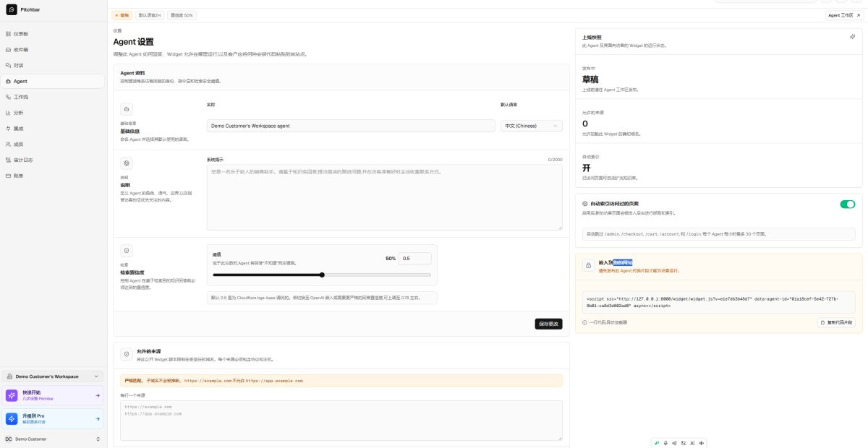The height and width of the screenshot is (448, 868).
Task: Click the 名称 field with Demo Customer's Workspace agent
Action: (351, 126)
